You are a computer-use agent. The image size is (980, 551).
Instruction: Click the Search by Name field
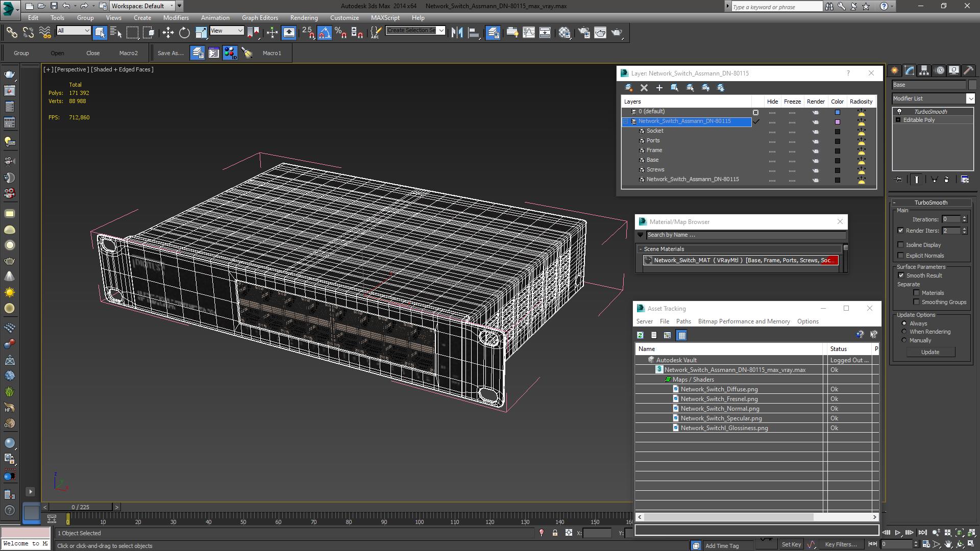pos(745,235)
